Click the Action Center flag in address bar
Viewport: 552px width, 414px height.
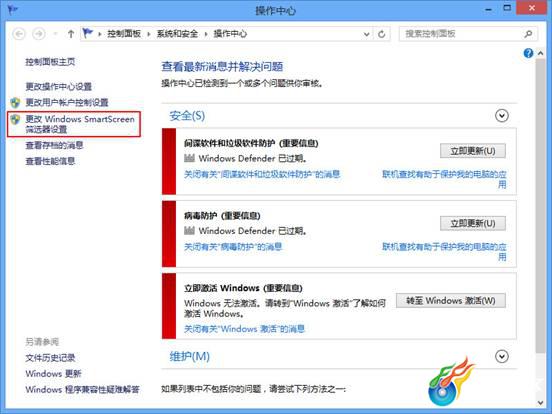tap(87, 33)
